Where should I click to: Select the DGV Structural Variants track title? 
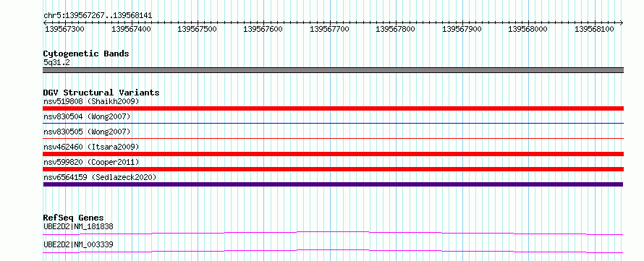coord(101,93)
